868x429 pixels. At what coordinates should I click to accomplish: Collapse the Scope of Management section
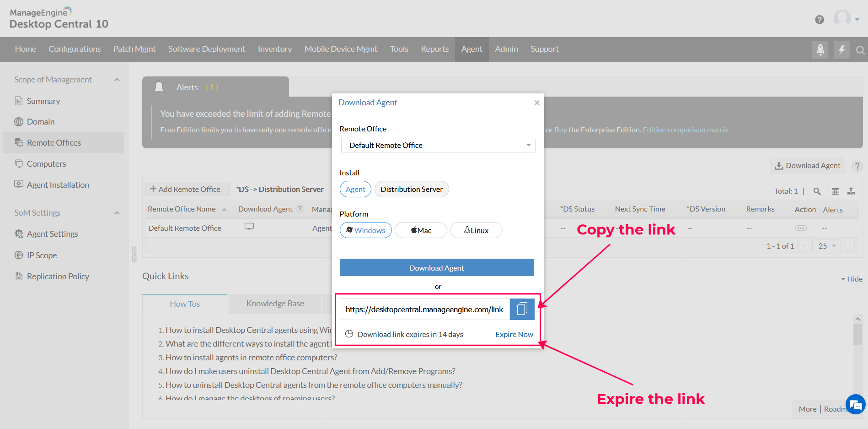[117, 80]
